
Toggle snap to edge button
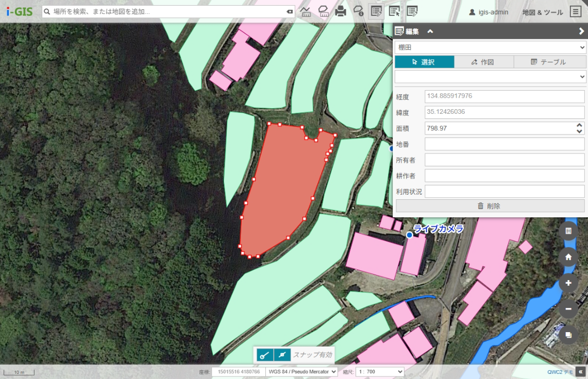(282, 355)
